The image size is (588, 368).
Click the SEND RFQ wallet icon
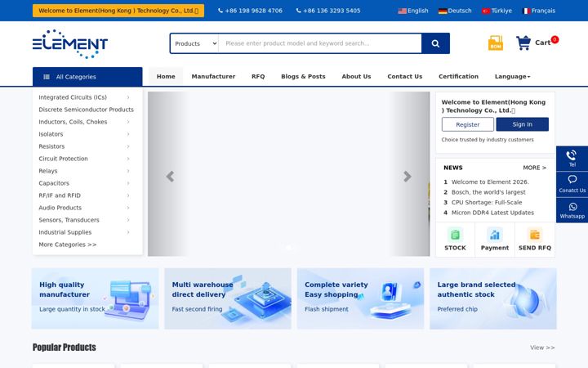(x=534, y=235)
